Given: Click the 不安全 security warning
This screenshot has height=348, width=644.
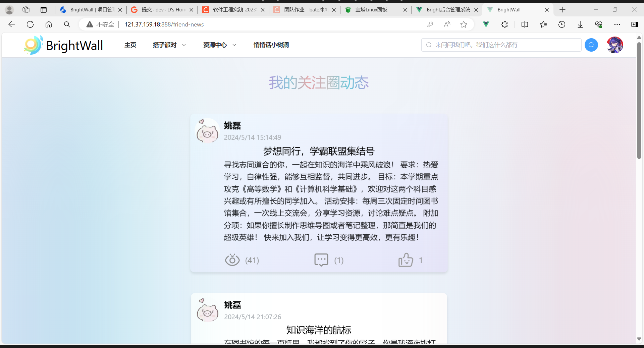Looking at the screenshot, I should click(x=100, y=24).
